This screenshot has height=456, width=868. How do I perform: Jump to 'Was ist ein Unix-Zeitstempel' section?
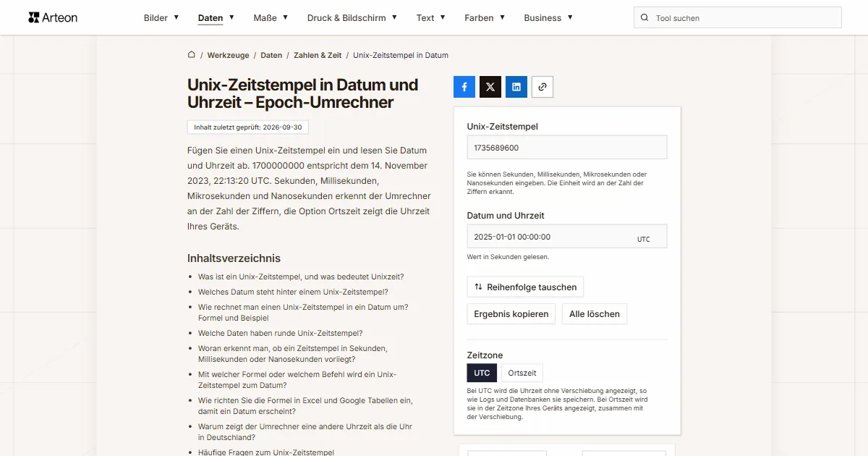301,276
